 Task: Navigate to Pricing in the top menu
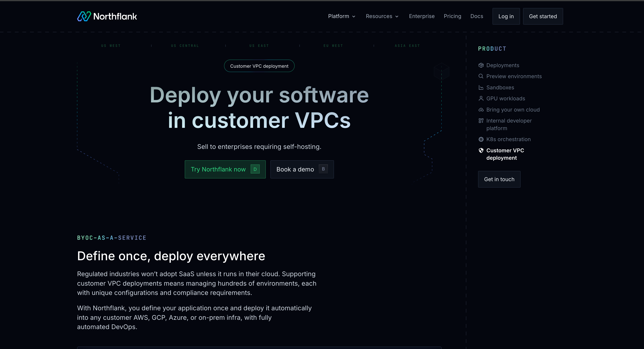452,16
